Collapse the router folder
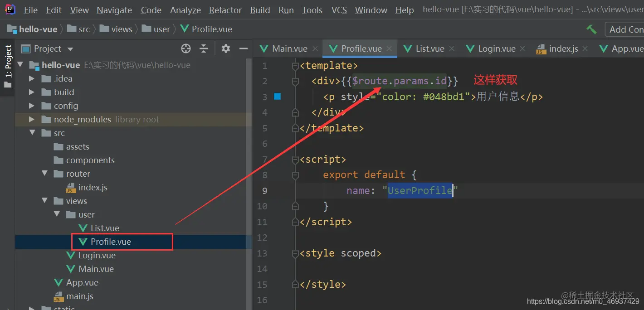644x310 pixels. pos(44,174)
